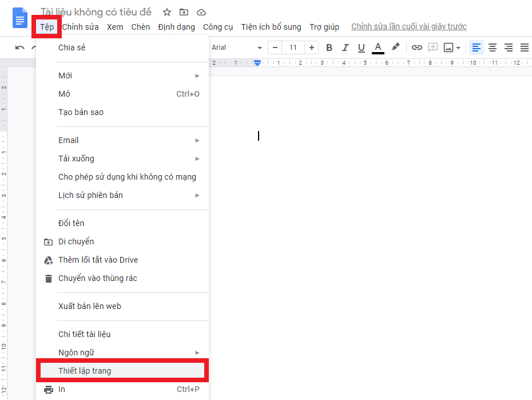
Task: Expand the Mới submenu
Action: 122,76
